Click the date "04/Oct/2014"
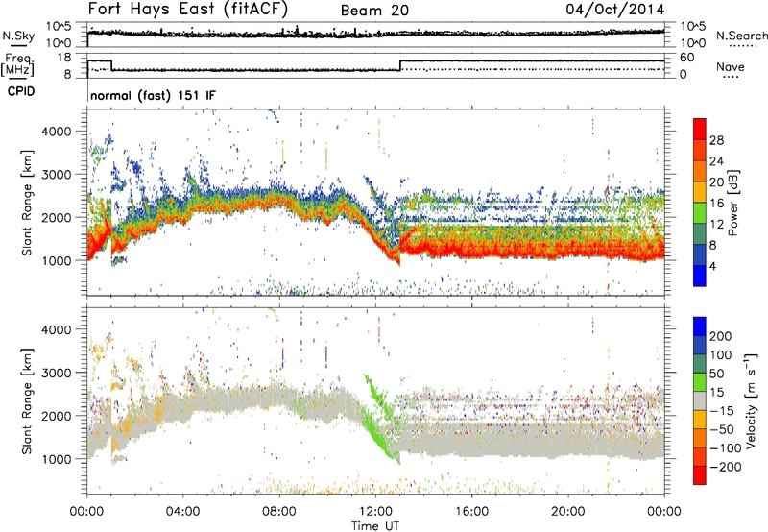The image size is (768, 532). click(615, 10)
